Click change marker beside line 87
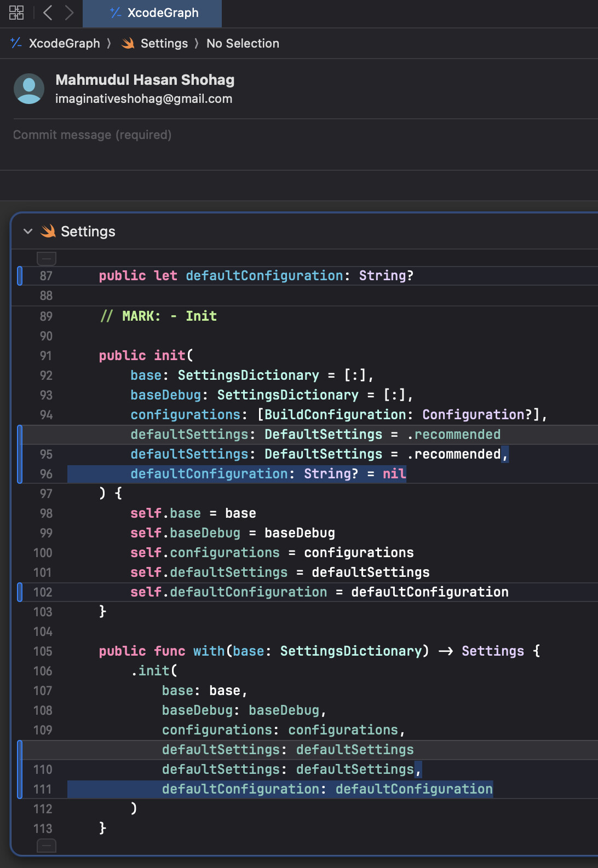 click(x=20, y=276)
